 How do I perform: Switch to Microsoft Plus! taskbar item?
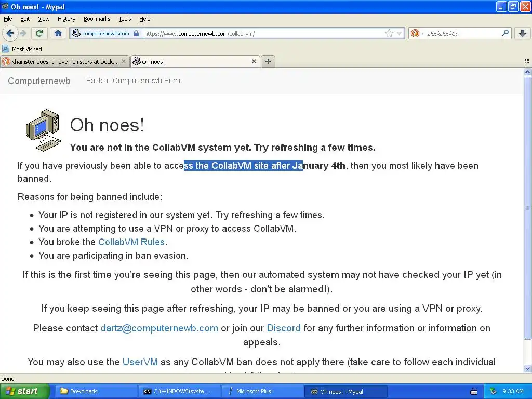[x=262, y=391]
